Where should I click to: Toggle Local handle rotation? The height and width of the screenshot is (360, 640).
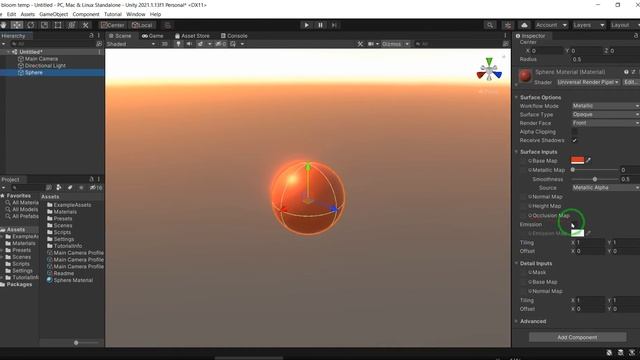142,25
